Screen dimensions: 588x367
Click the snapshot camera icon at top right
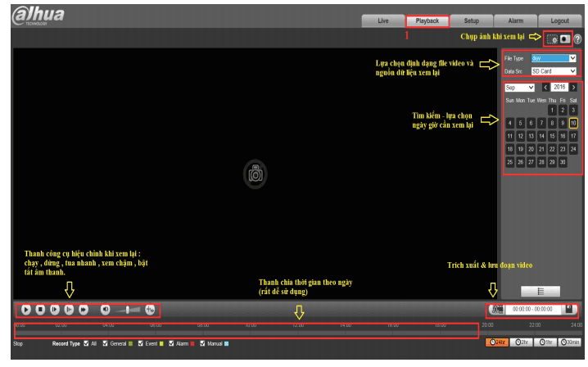[x=551, y=39]
